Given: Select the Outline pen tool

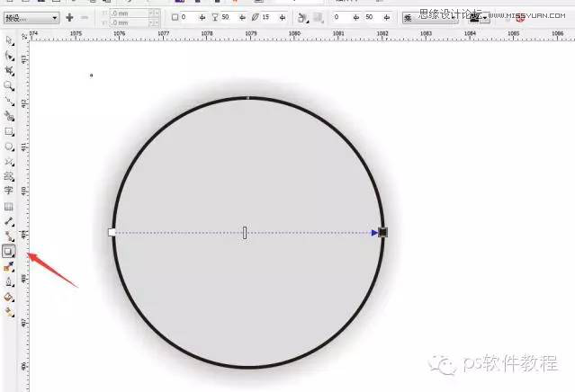Looking at the screenshot, I should (9, 281).
